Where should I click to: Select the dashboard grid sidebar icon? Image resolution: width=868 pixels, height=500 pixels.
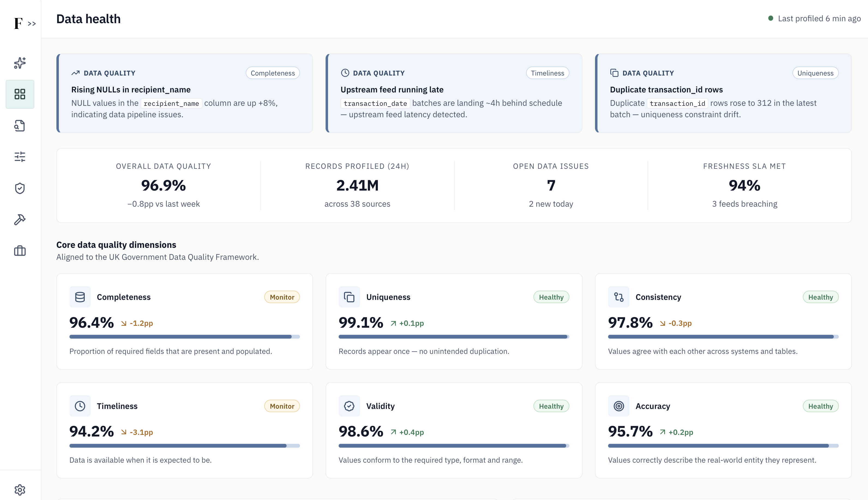pyautogui.click(x=20, y=94)
